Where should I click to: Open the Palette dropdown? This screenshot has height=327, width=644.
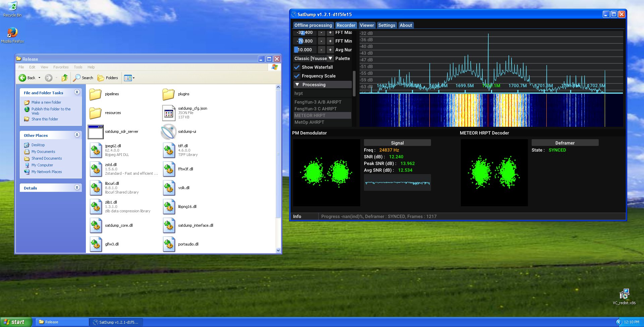point(314,58)
